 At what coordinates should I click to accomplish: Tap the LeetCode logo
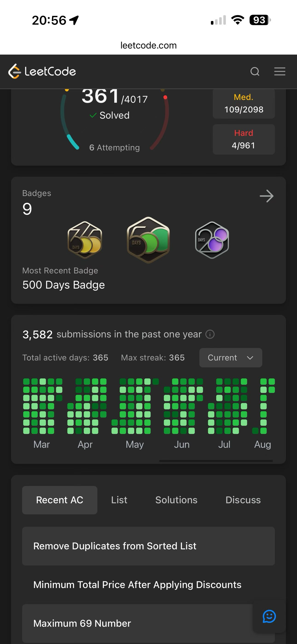click(42, 71)
